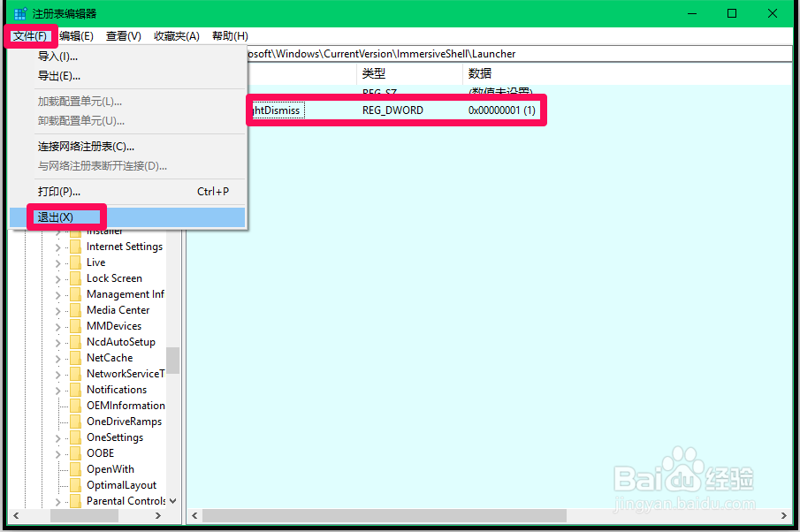Click tree pane vertical scrollbar thumb
Screen dimensions: 800x532
pos(173,361)
